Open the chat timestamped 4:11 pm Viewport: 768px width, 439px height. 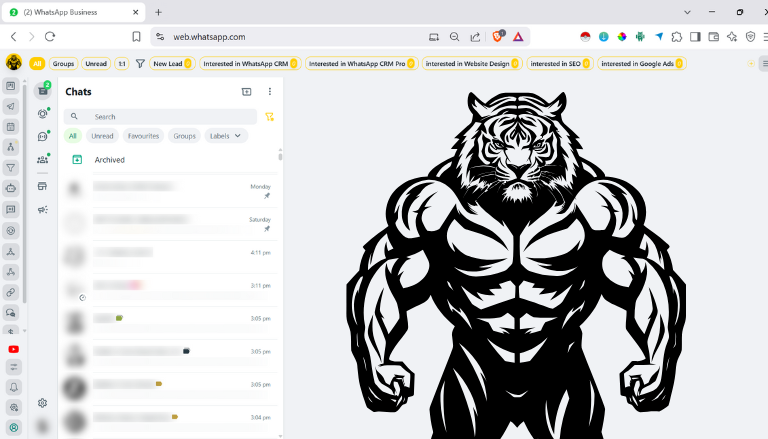pyautogui.click(x=170, y=257)
